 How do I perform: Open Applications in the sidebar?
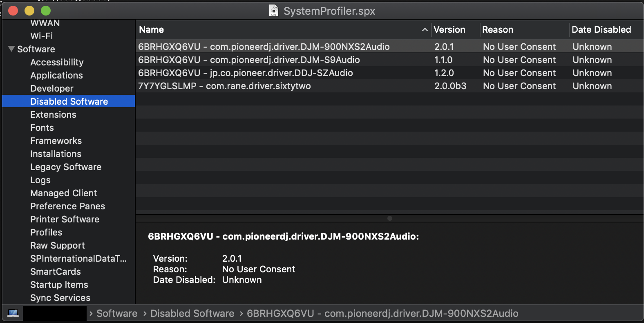56,75
